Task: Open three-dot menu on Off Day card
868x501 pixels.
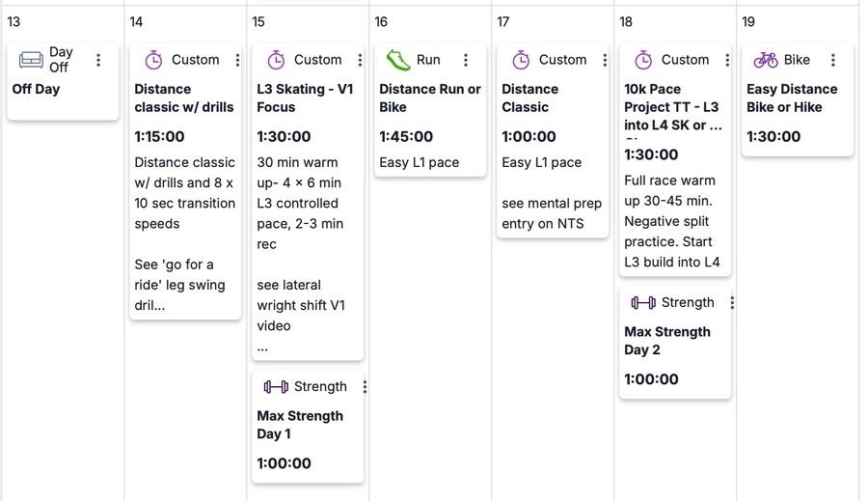Action: 98,60
